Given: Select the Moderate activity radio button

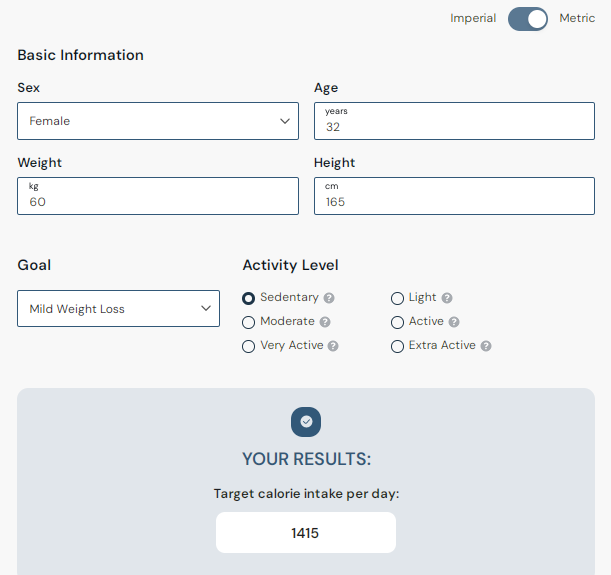Looking at the screenshot, I should point(248,322).
